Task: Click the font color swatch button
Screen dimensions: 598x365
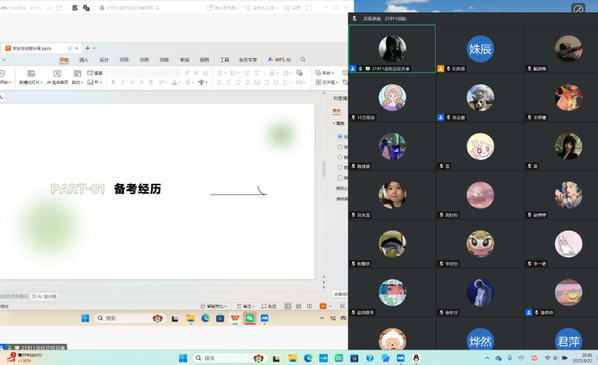Action: point(174,82)
